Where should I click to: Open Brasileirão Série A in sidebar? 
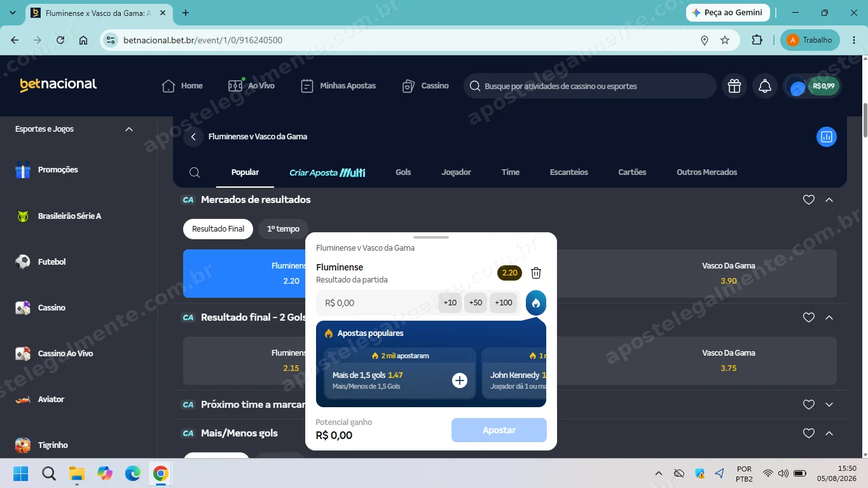[58, 216]
